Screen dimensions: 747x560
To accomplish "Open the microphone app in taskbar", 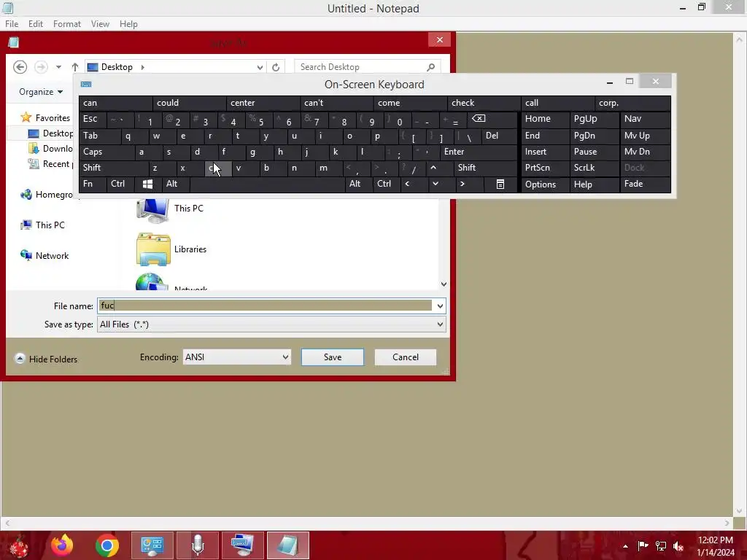I will coord(197,545).
